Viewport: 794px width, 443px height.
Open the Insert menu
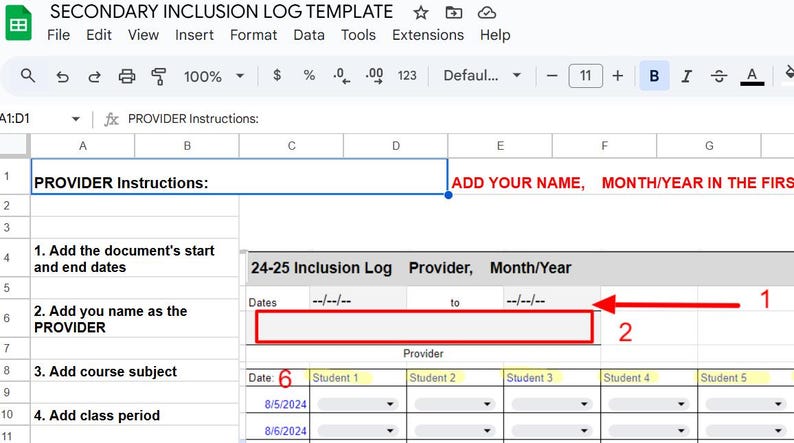point(194,35)
